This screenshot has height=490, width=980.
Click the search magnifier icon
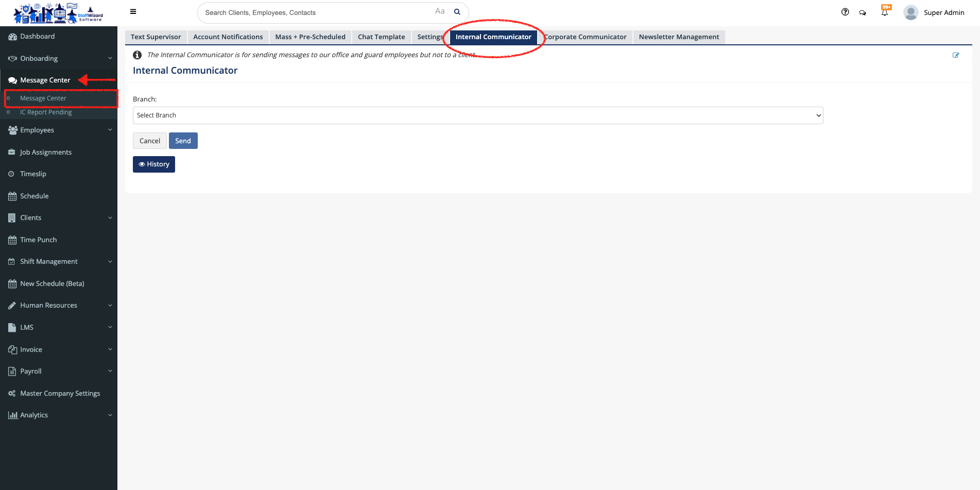457,12
